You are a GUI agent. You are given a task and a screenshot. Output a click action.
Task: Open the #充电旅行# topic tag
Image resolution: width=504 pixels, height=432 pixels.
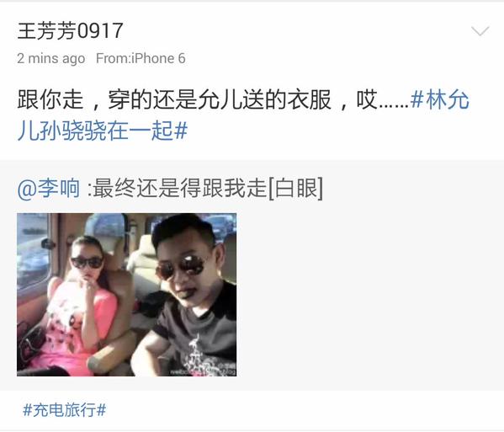pos(65,410)
